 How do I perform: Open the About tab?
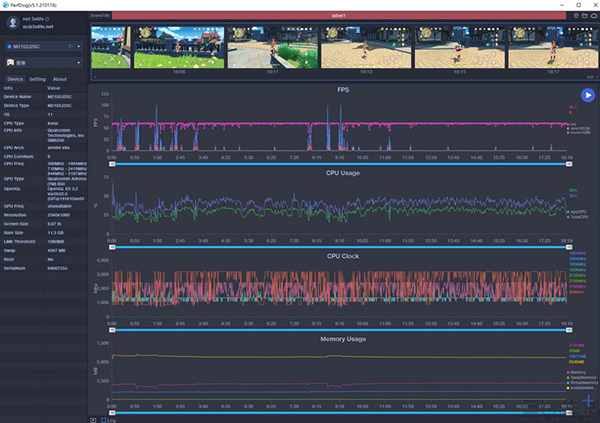pos(60,78)
